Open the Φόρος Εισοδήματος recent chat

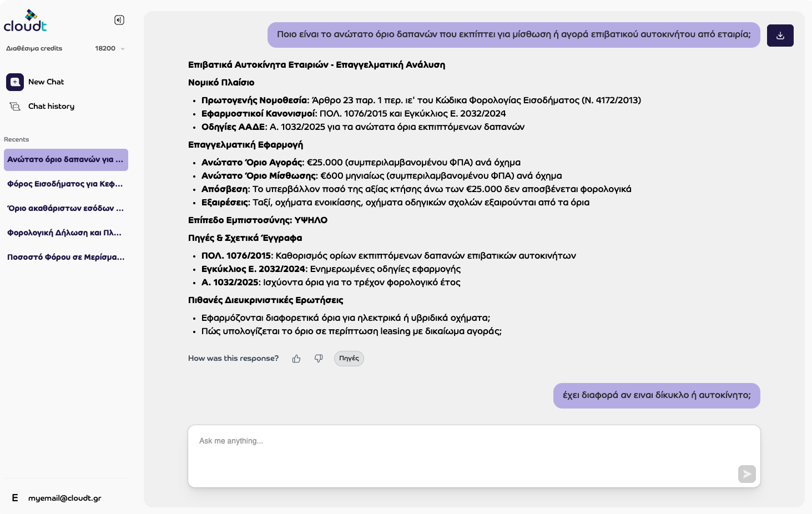point(66,184)
